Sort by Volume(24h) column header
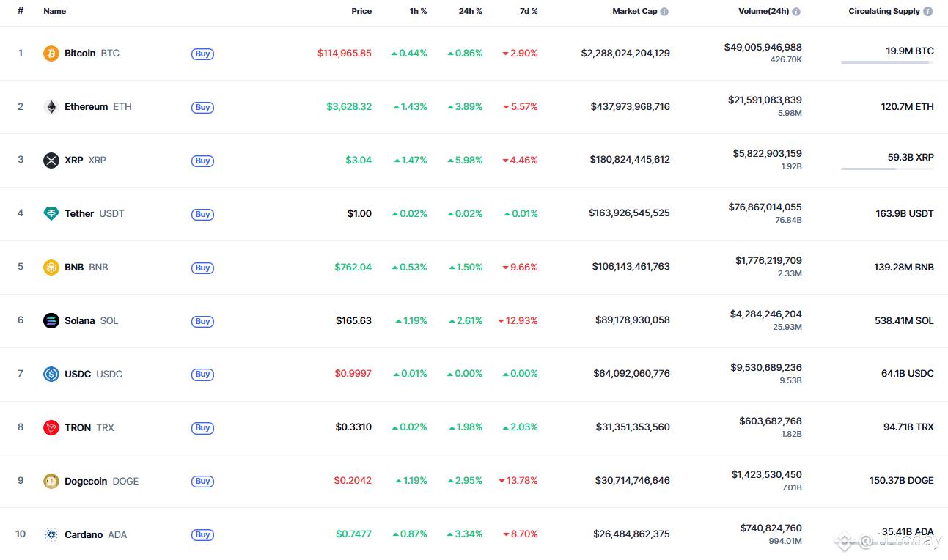The image size is (948, 560). 764,12
